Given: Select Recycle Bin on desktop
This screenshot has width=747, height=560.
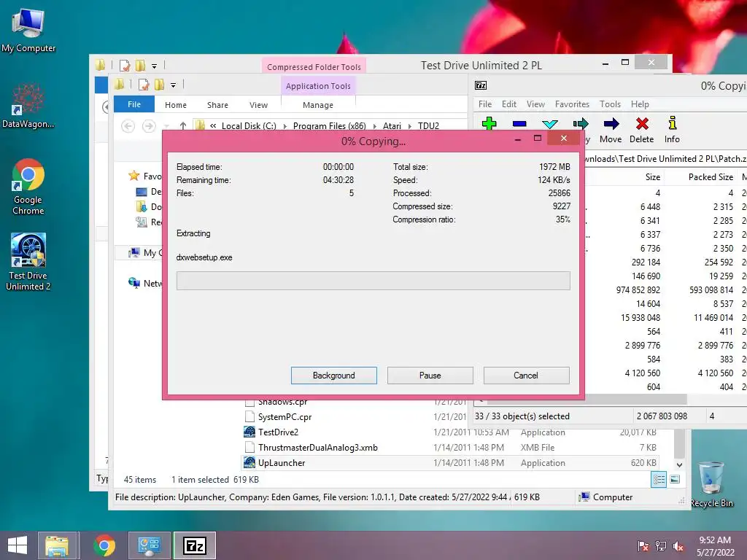Looking at the screenshot, I should [711, 484].
